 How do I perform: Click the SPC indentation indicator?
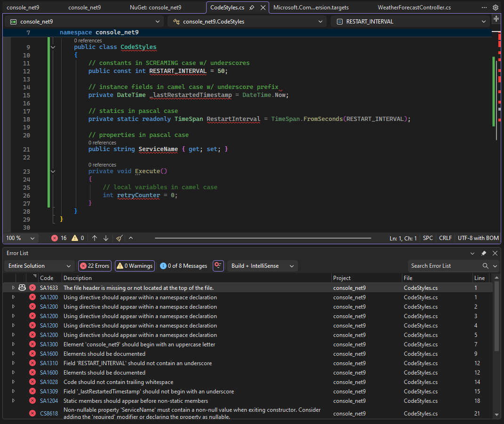click(x=428, y=238)
